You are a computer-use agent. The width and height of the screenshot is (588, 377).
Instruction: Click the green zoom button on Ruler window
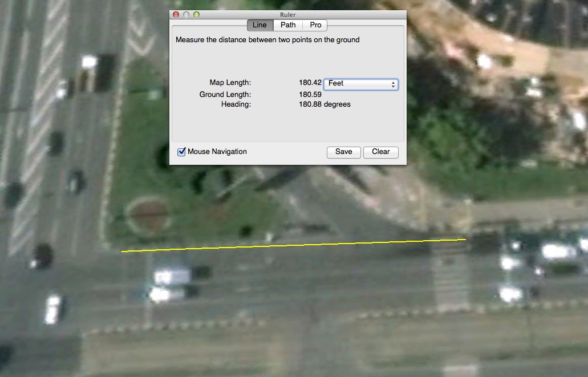click(197, 15)
